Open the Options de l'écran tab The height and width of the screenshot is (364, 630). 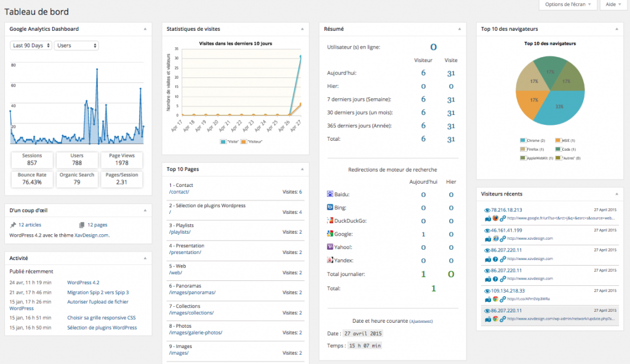point(567,4)
